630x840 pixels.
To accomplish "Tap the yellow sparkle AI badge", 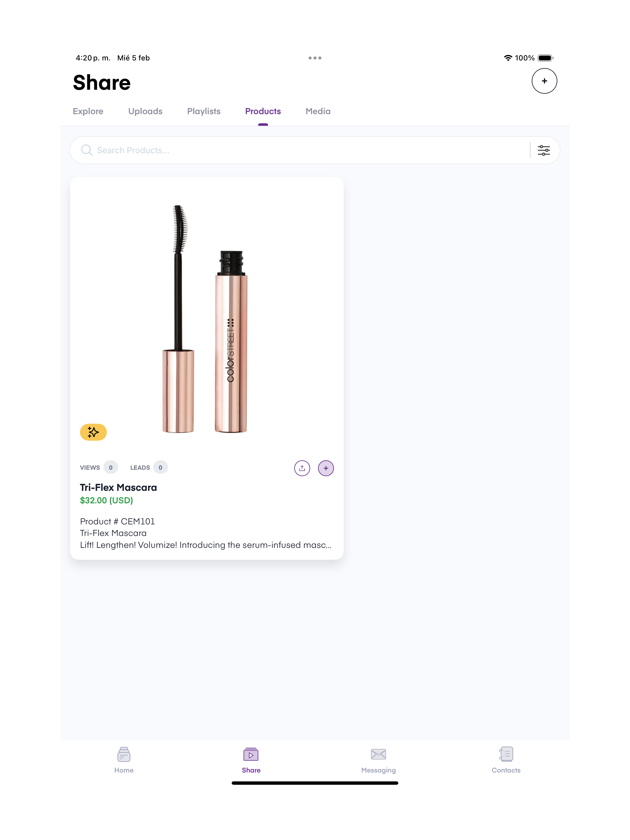I will pos(93,432).
